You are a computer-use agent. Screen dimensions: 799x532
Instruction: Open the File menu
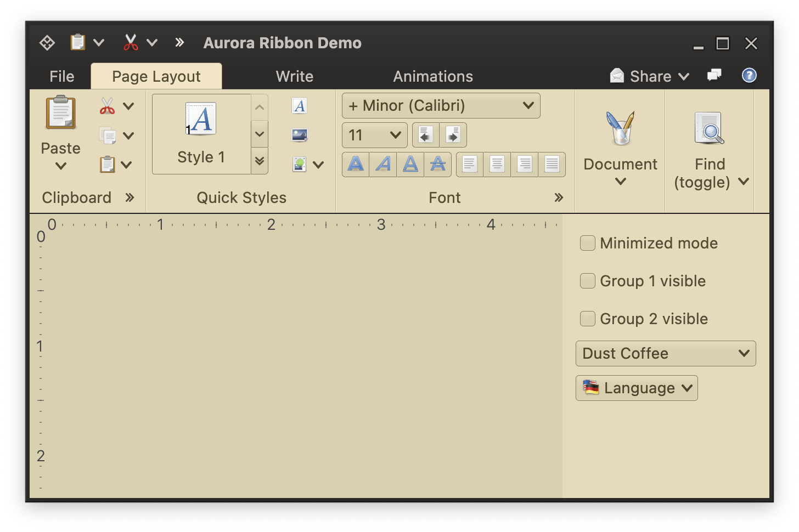[x=62, y=76]
